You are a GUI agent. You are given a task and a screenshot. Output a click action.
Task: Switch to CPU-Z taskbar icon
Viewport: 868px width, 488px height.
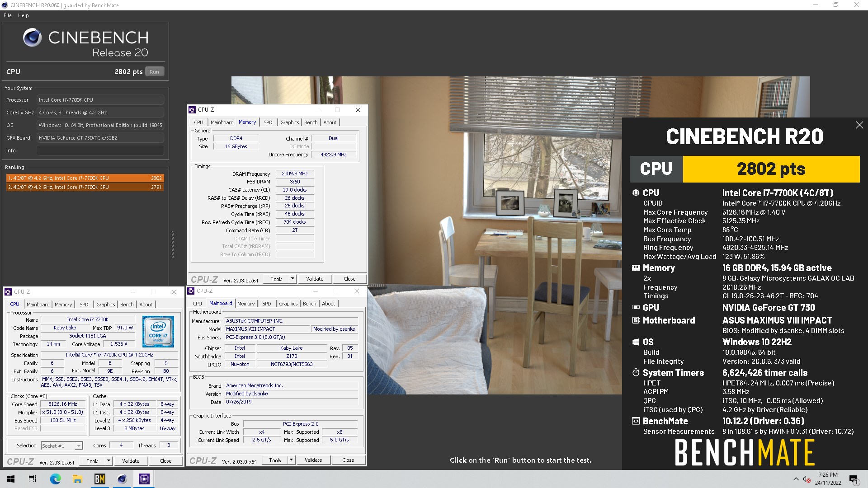point(144,479)
